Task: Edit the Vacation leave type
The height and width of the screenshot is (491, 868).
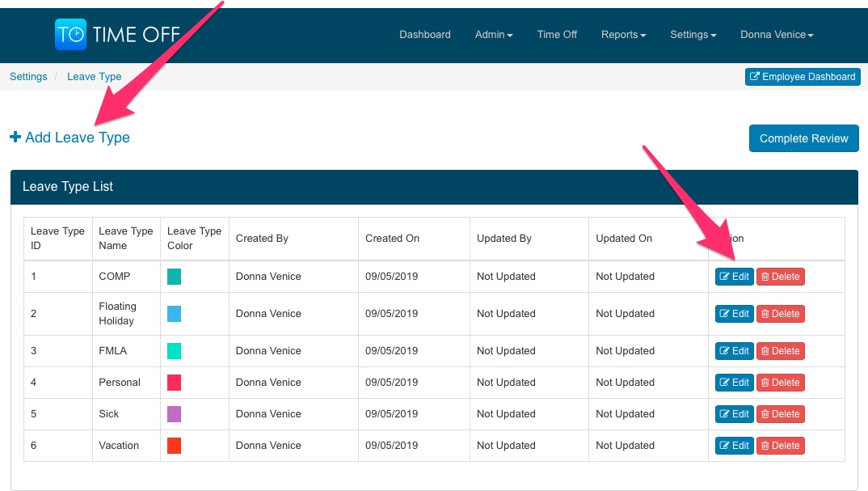Action: (x=734, y=446)
